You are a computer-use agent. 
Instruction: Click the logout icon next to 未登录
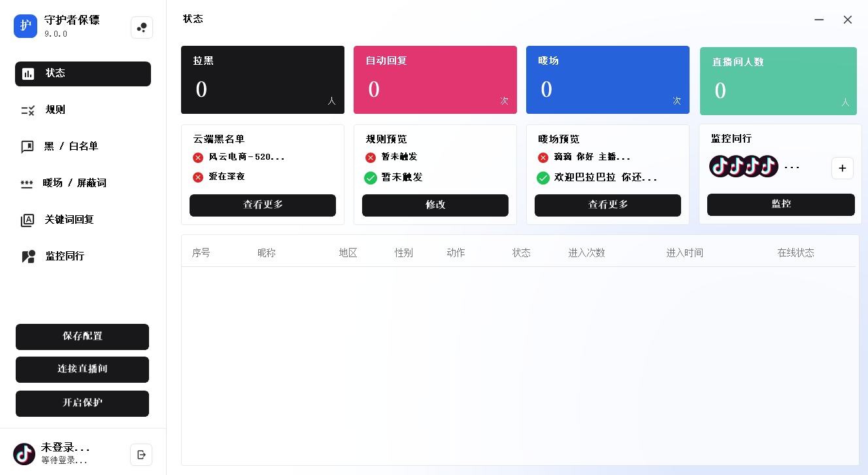coord(141,455)
